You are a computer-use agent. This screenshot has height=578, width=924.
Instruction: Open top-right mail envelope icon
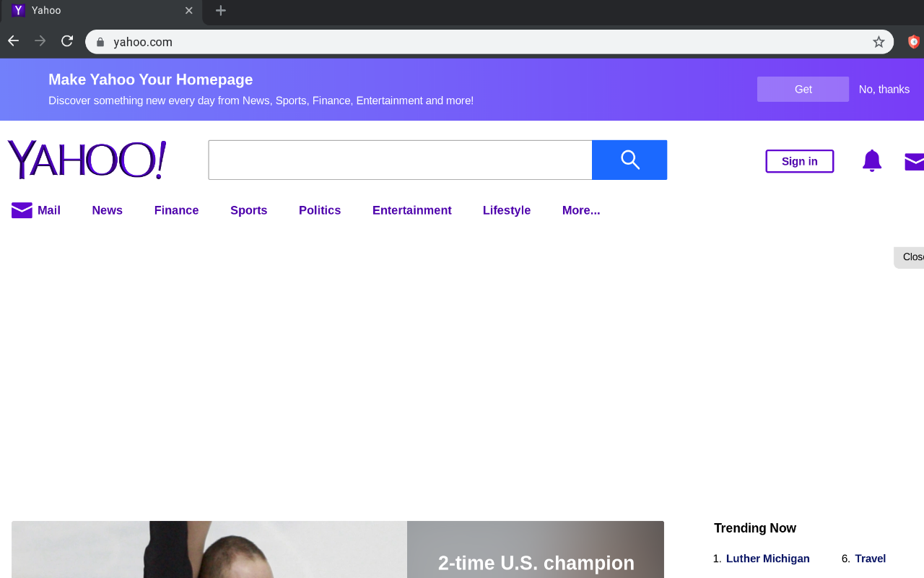pyautogui.click(x=914, y=162)
